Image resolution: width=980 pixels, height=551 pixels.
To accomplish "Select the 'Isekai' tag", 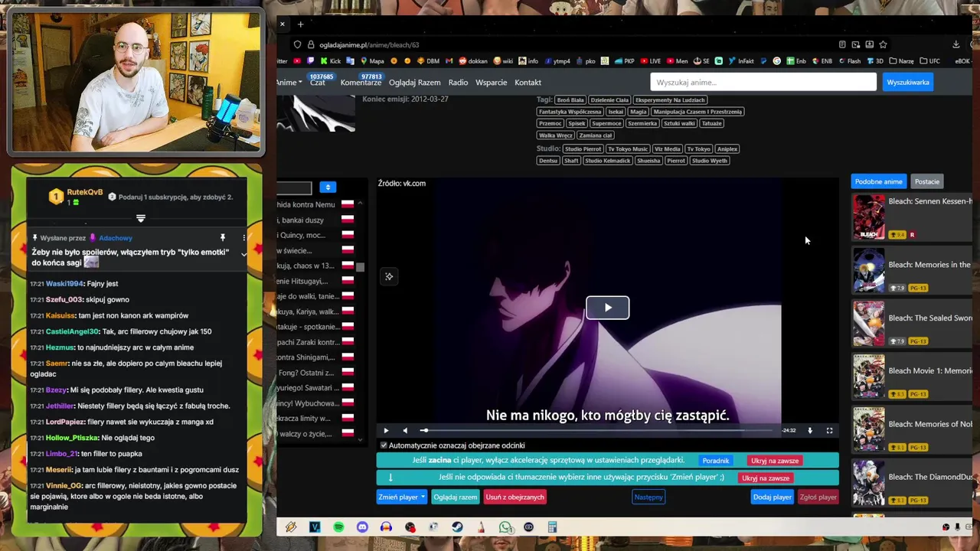I will 616,112.
